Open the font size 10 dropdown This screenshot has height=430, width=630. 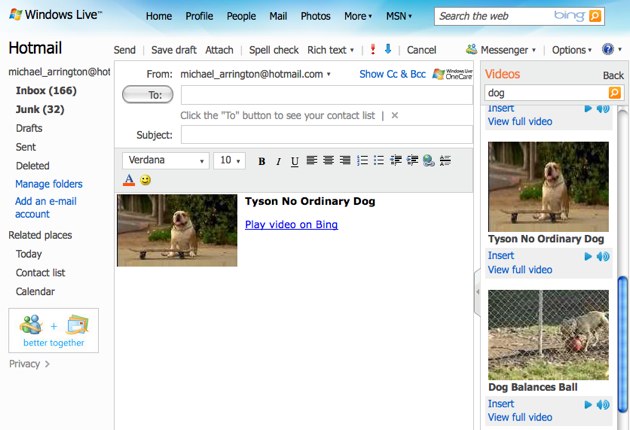231,160
